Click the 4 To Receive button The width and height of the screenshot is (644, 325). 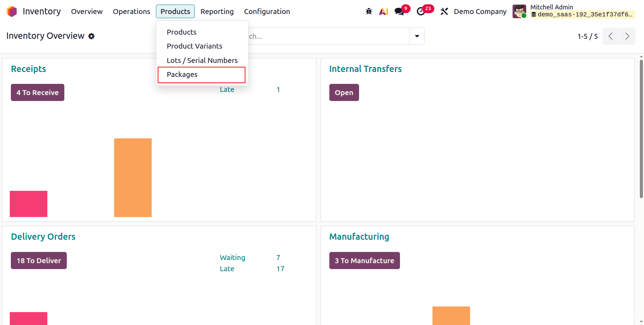coord(37,92)
